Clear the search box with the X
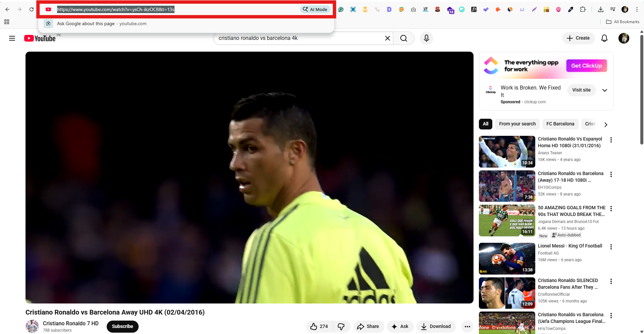 coord(388,38)
